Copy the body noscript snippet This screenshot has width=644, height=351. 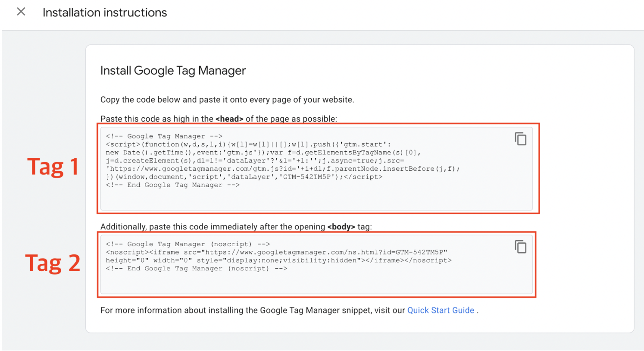point(520,247)
